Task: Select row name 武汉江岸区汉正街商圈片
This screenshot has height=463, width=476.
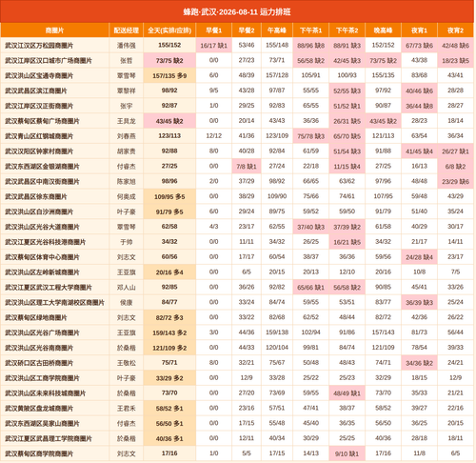Action: pyautogui.click(x=39, y=106)
